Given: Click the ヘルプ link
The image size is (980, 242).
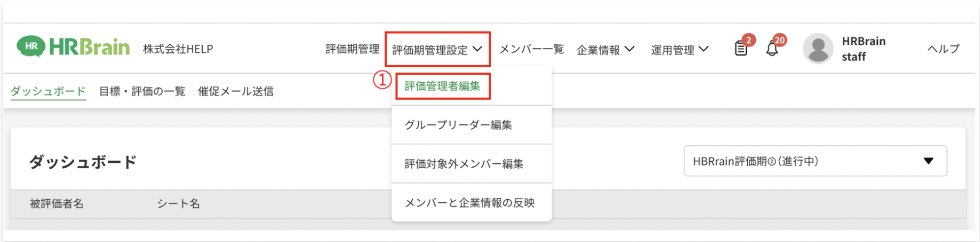Looking at the screenshot, I should pyautogui.click(x=943, y=49).
